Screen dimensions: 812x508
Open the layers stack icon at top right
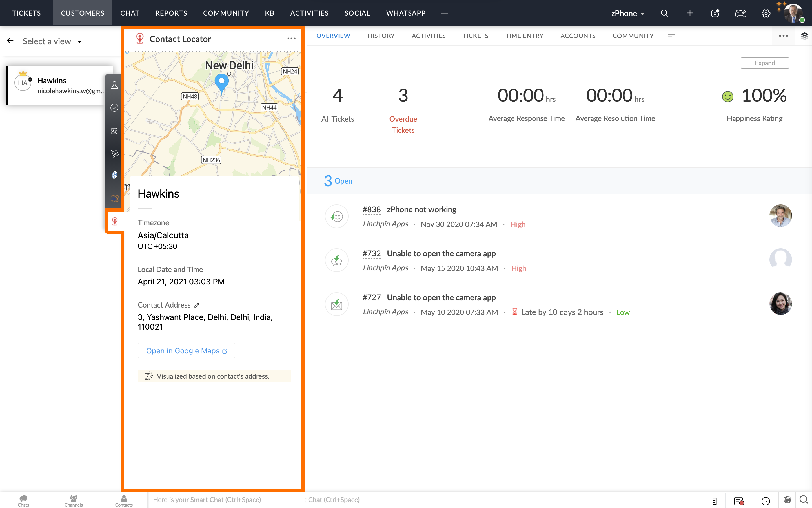[804, 36]
